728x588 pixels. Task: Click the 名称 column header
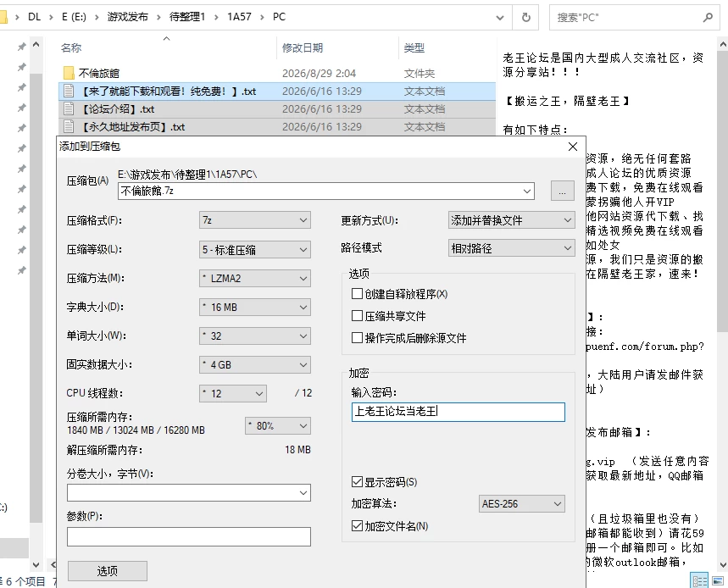71,47
